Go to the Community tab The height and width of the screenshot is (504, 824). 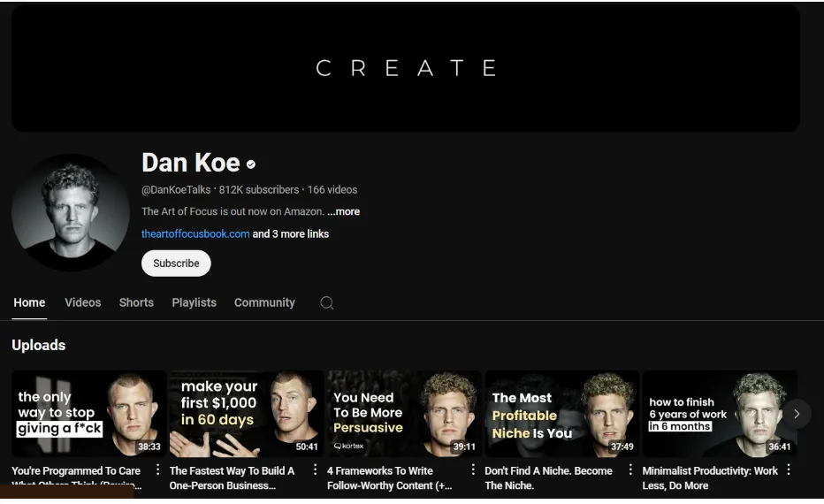point(264,302)
